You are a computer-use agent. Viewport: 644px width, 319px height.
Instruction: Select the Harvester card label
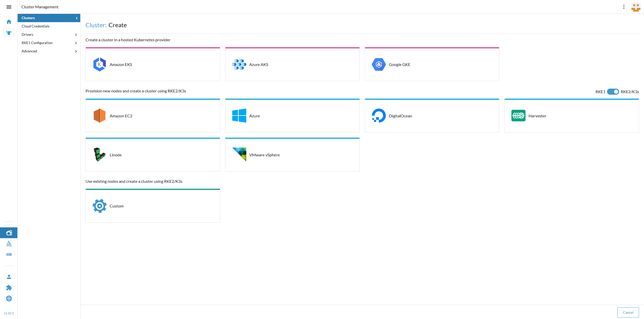click(x=537, y=116)
